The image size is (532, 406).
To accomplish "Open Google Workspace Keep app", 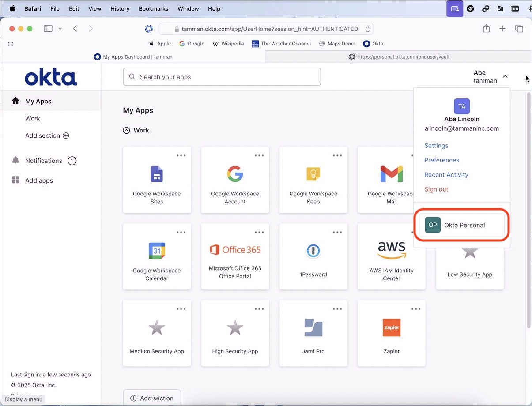I will (x=313, y=180).
